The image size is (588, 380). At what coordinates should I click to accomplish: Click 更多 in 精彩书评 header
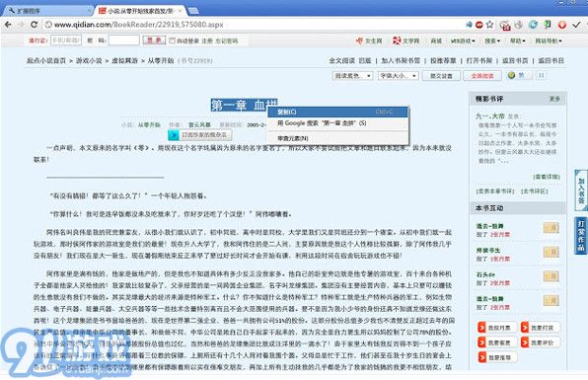tap(554, 99)
